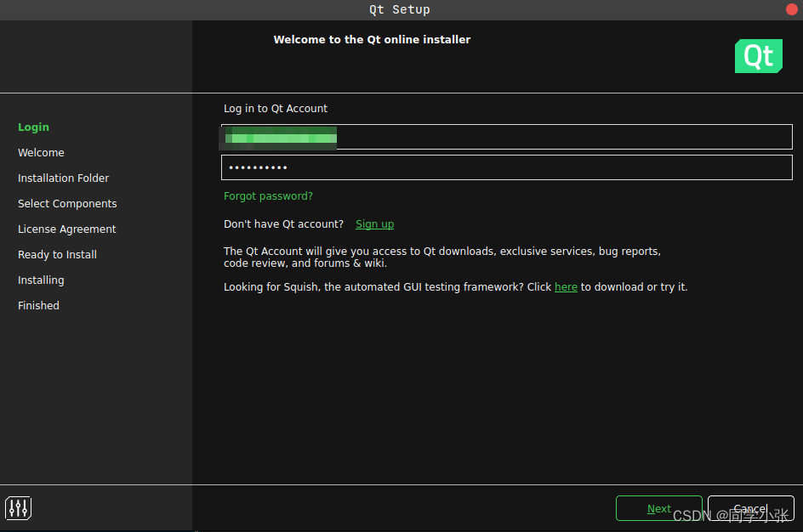Close the Qt Setup window with the red dot
The height and width of the screenshot is (532, 803).
coord(792,9)
